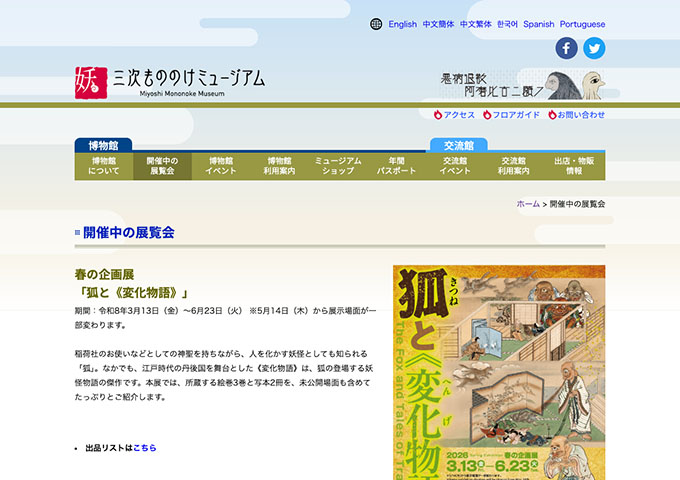The image size is (680, 480).
Task: Open 博物館利用案内 menu item
Action: coord(279,166)
